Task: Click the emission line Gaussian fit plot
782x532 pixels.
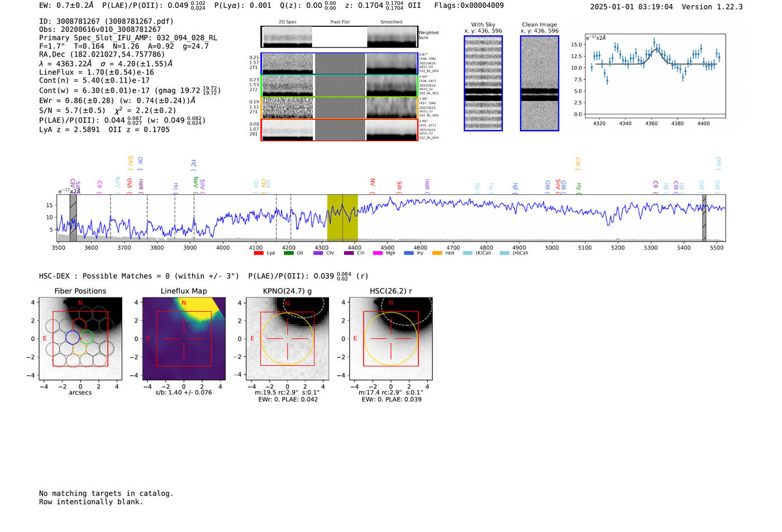Action: coord(655,76)
